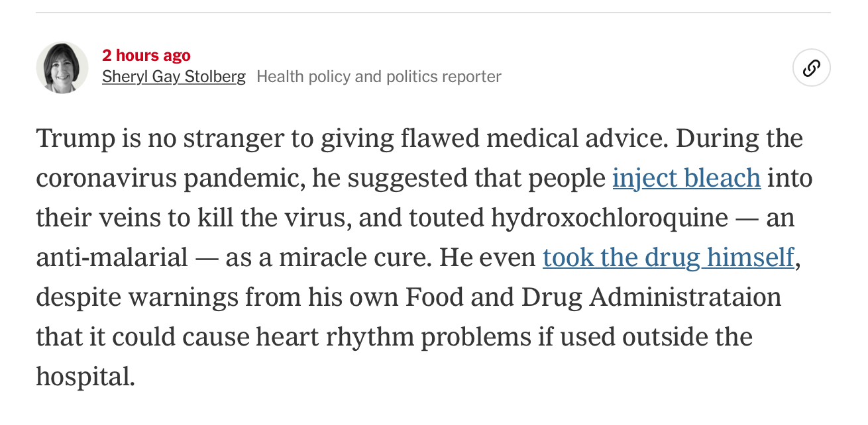Open the "took the drug himself" link
This screenshot has height=425, width=868.
(x=669, y=258)
